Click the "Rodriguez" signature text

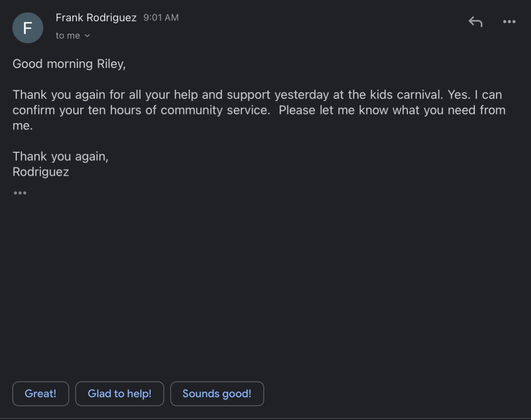point(41,172)
